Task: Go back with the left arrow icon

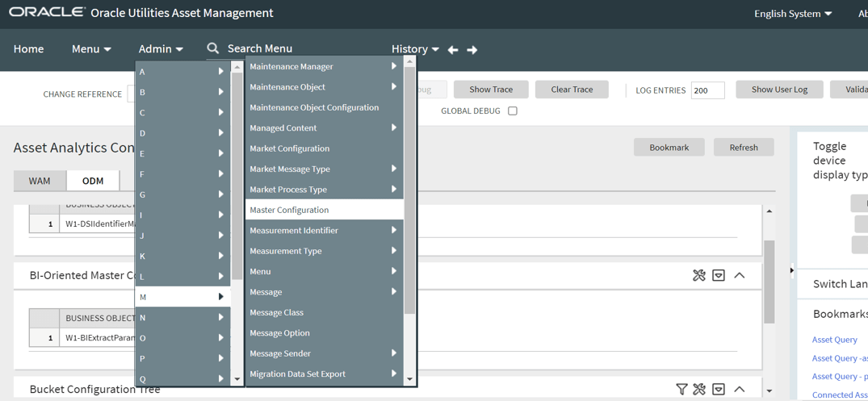Action: coord(453,50)
